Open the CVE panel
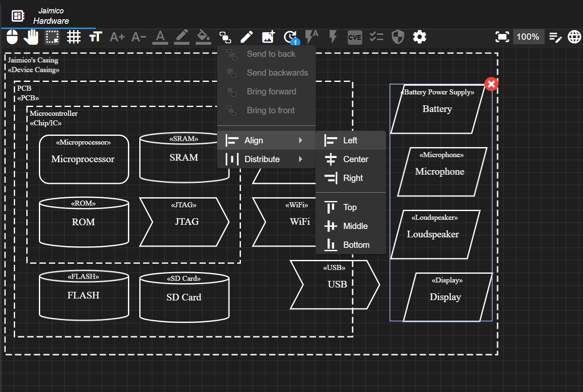Screen dimensions: 583x392 [x=355, y=37]
